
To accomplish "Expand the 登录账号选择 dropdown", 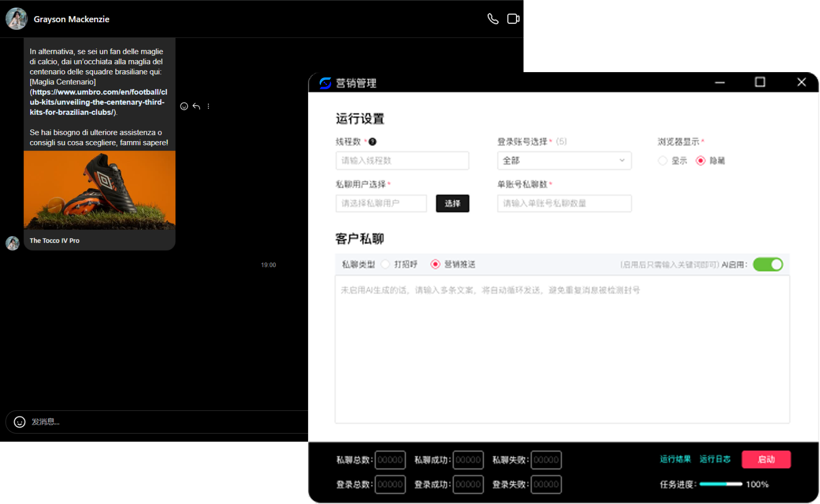I will coord(564,161).
